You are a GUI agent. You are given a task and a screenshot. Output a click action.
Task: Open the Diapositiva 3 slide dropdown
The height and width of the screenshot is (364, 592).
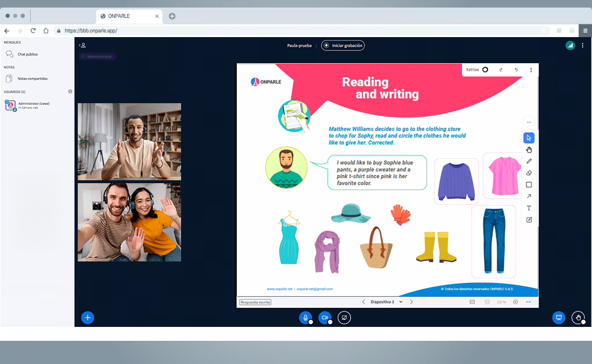[387, 302]
